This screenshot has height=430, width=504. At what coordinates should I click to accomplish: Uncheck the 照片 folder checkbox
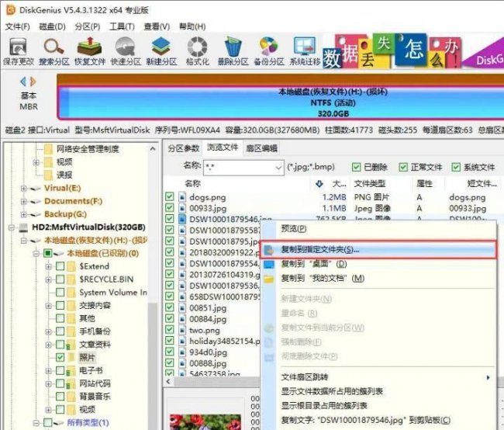[60, 357]
